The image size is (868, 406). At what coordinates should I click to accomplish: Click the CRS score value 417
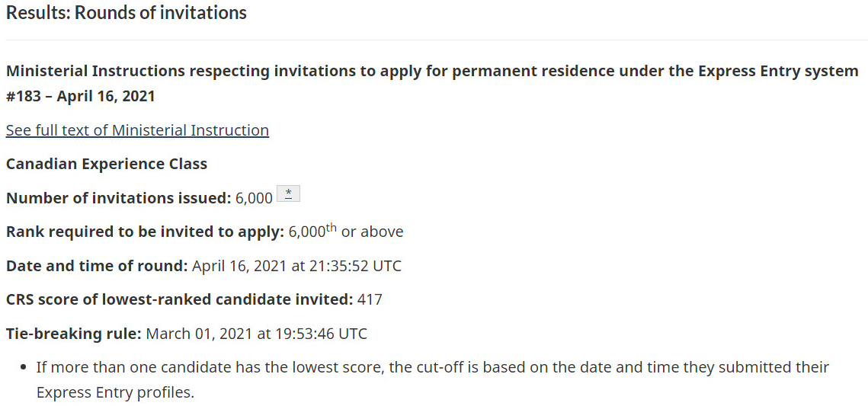point(370,299)
